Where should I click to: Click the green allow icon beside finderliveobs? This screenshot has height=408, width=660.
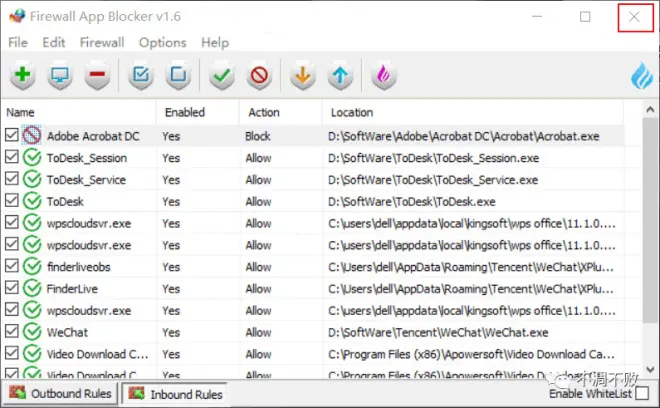[x=32, y=267]
